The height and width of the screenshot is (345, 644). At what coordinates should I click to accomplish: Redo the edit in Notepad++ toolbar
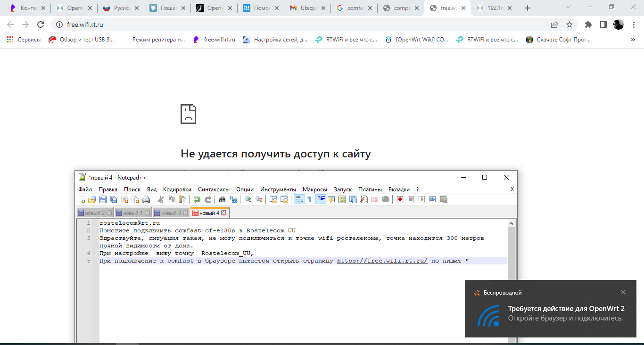coord(208,199)
